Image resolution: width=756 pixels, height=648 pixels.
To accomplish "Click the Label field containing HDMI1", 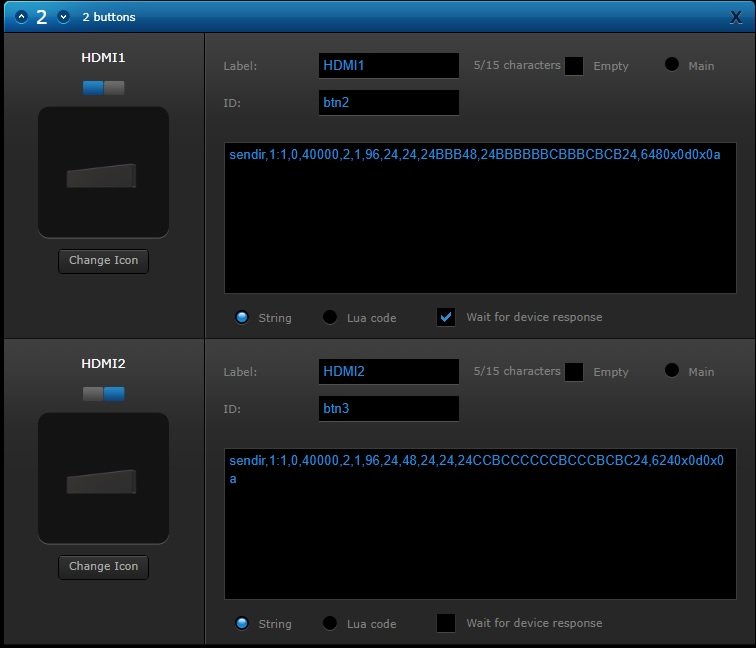I will pyautogui.click(x=389, y=66).
